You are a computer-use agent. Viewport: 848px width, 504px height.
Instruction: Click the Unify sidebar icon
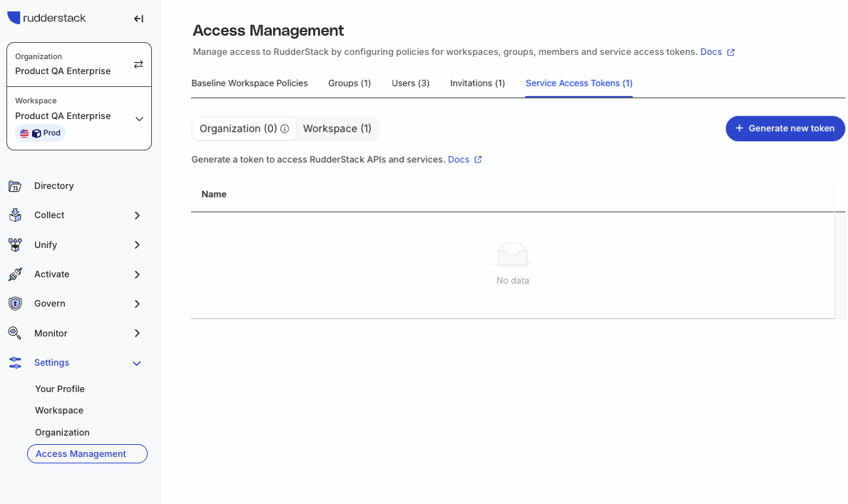(15, 245)
